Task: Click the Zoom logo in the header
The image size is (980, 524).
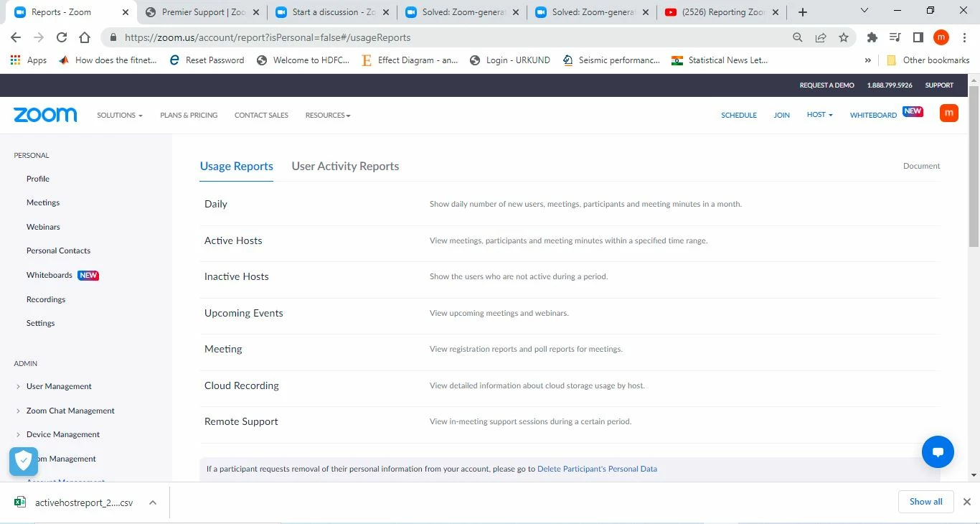Action: coord(45,115)
